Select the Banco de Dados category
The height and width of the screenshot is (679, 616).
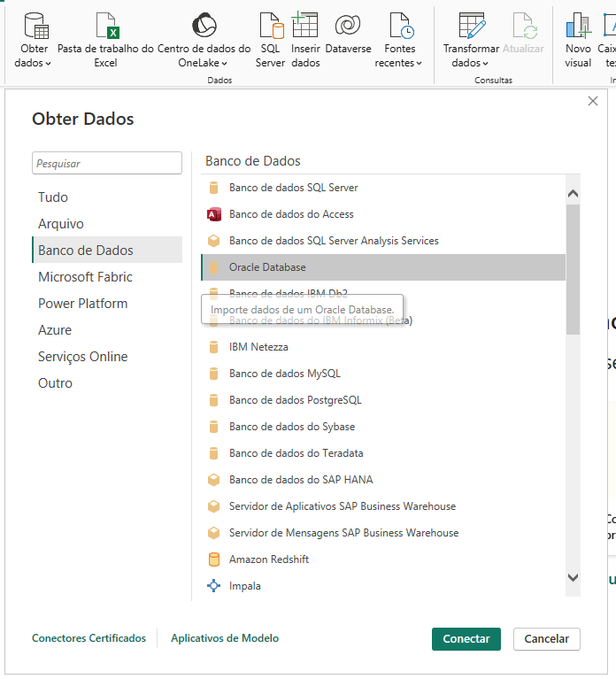(107, 250)
